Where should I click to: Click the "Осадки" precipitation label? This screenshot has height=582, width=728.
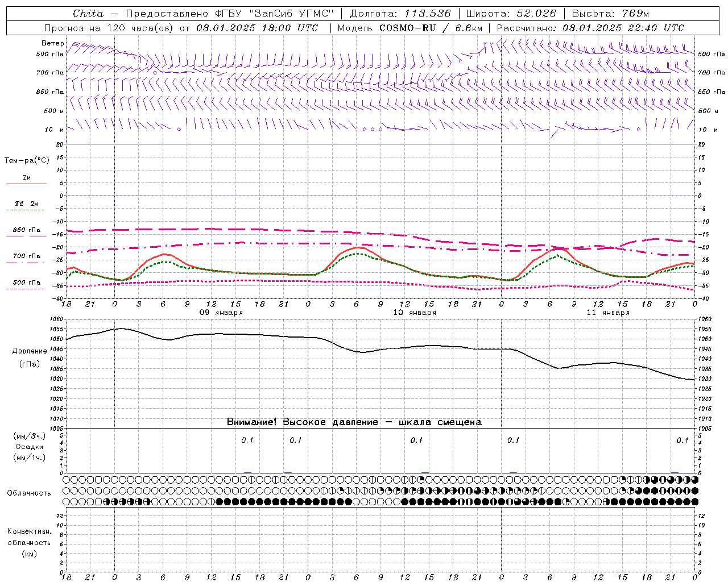point(30,447)
